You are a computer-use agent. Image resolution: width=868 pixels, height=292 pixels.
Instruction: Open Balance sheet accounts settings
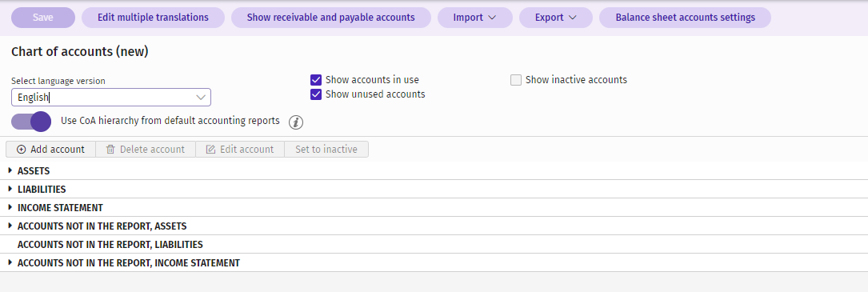tap(686, 18)
